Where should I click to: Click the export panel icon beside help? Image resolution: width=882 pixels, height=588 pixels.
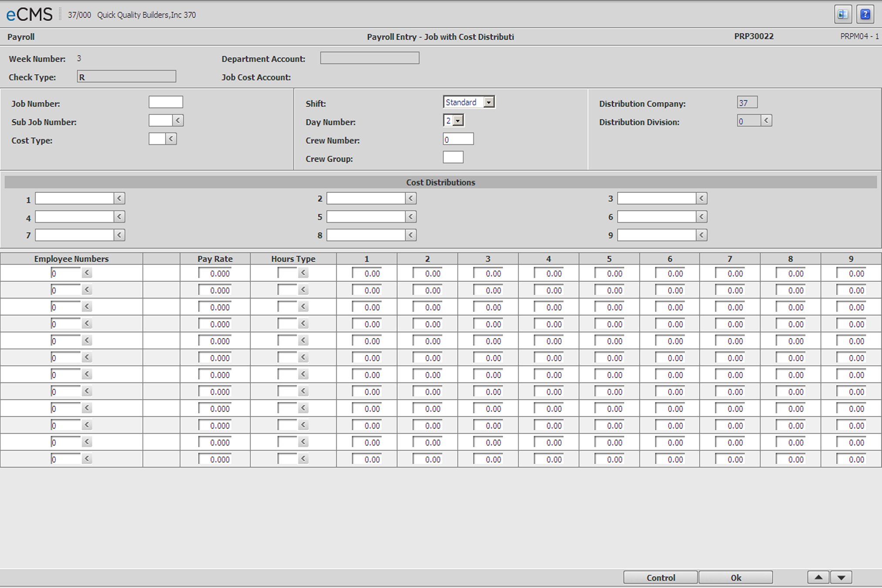coord(843,14)
